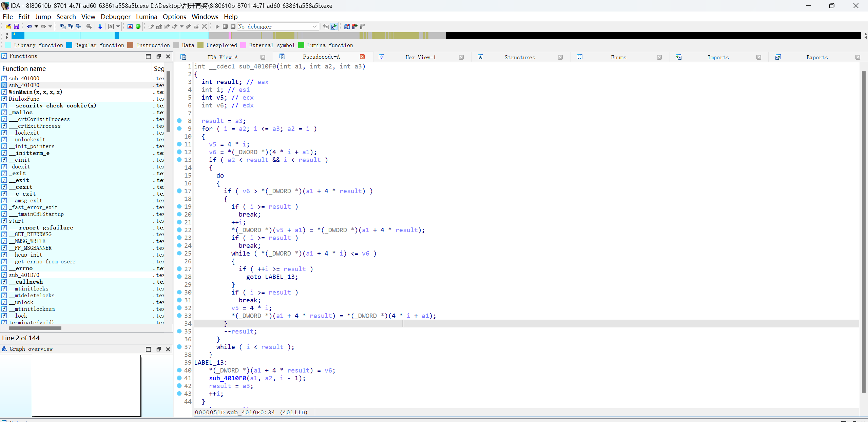Image resolution: width=868 pixels, height=422 pixels.
Task: Open the jump forward history dropdown arrow
Action: point(51,26)
